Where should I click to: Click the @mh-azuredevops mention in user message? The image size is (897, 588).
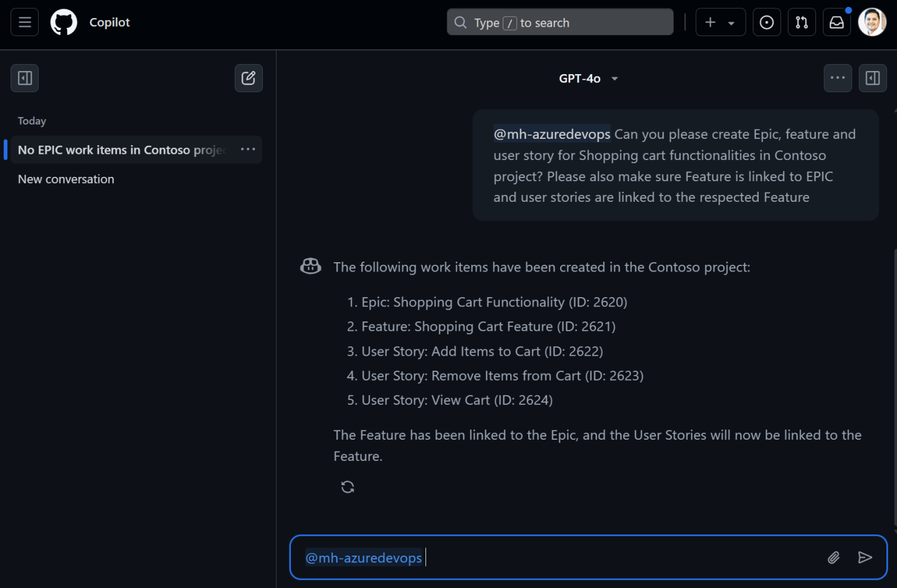552,135
